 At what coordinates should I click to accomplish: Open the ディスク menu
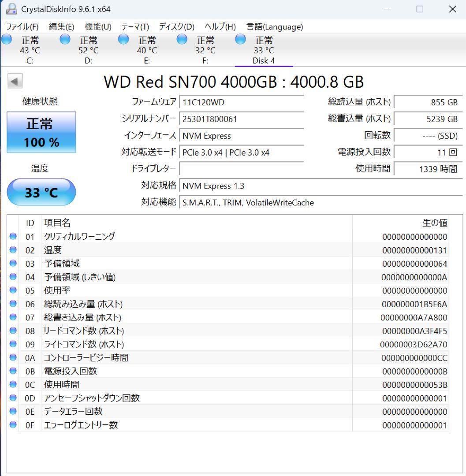coord(175,26)
